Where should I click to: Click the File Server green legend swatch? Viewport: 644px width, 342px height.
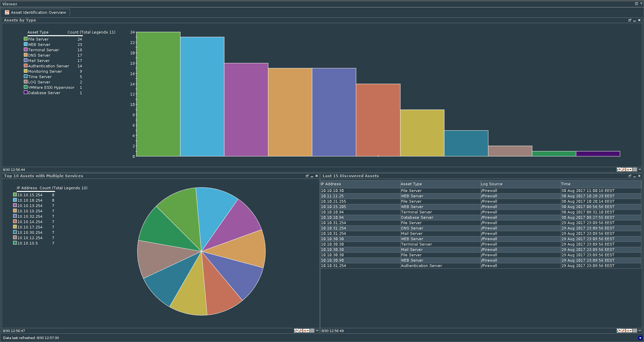(x=25, y=39)
